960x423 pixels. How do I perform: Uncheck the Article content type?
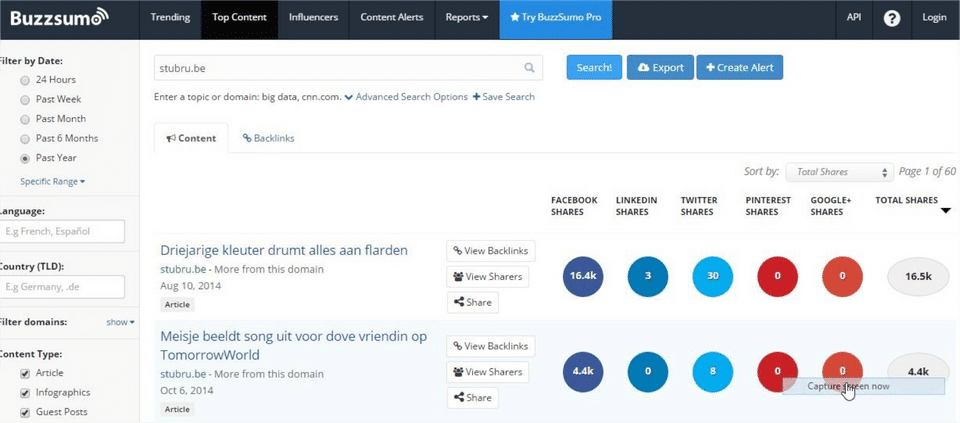tap(25, 373)
